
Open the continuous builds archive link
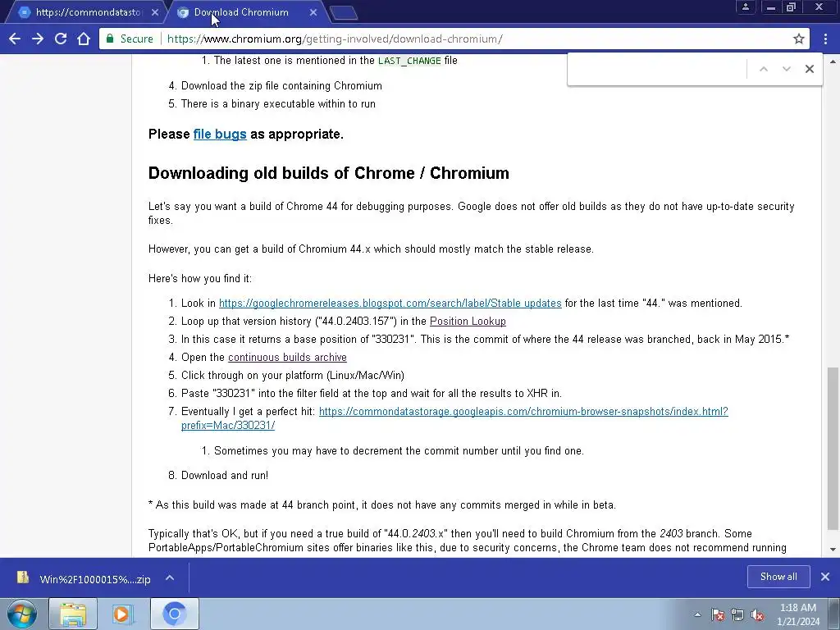point(287,358)
